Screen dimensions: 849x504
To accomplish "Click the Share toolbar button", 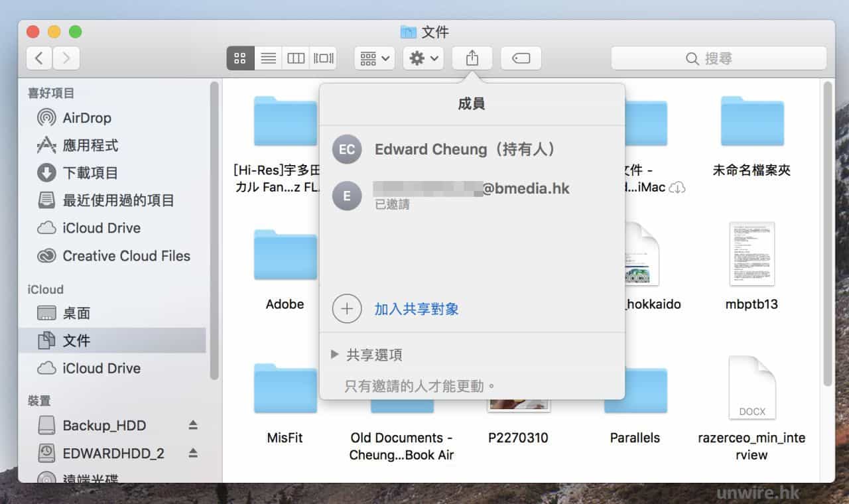I will click(x=472, y=58).
